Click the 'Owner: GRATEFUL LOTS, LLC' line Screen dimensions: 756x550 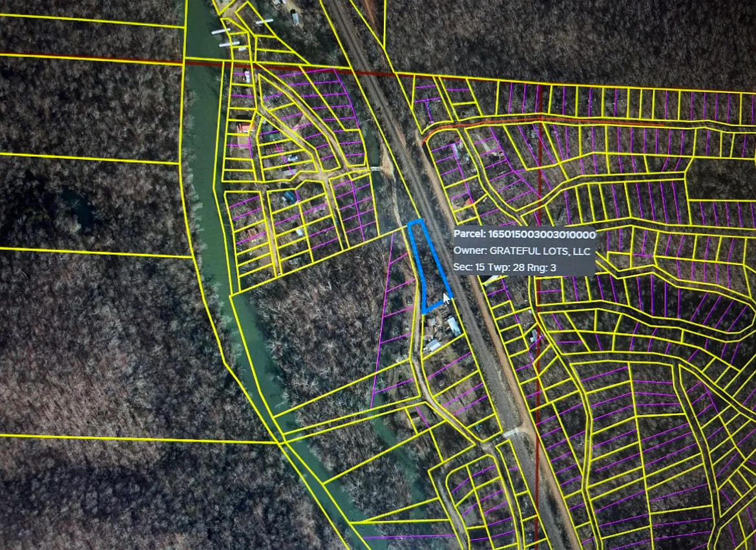point(521,251)
